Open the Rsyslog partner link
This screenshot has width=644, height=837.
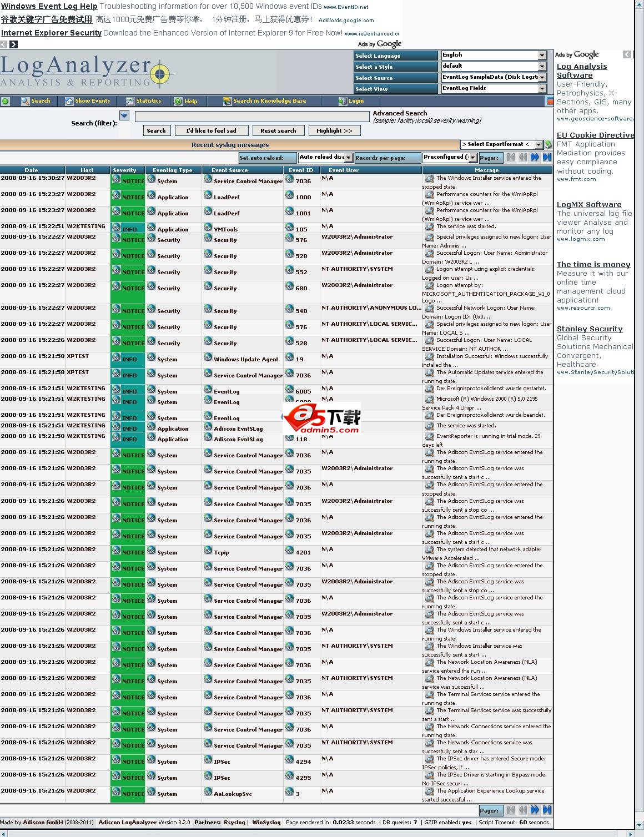(x=234, y=823)
